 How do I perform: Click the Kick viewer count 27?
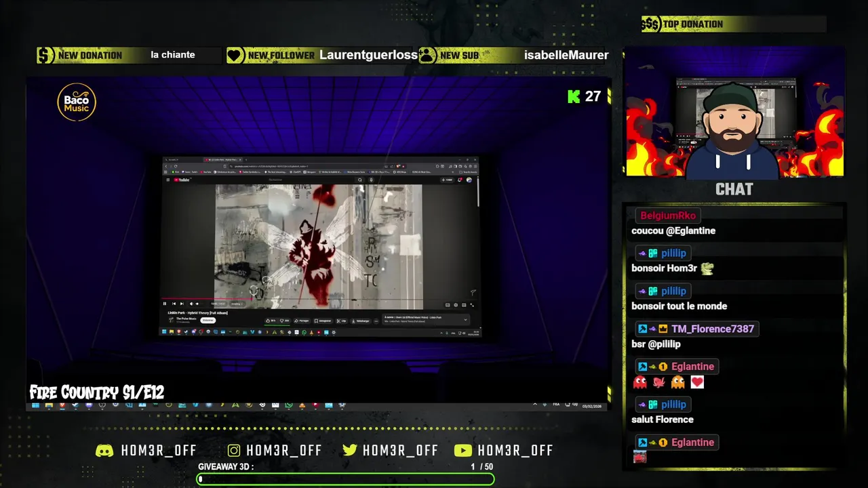click(x=585, y=96)
